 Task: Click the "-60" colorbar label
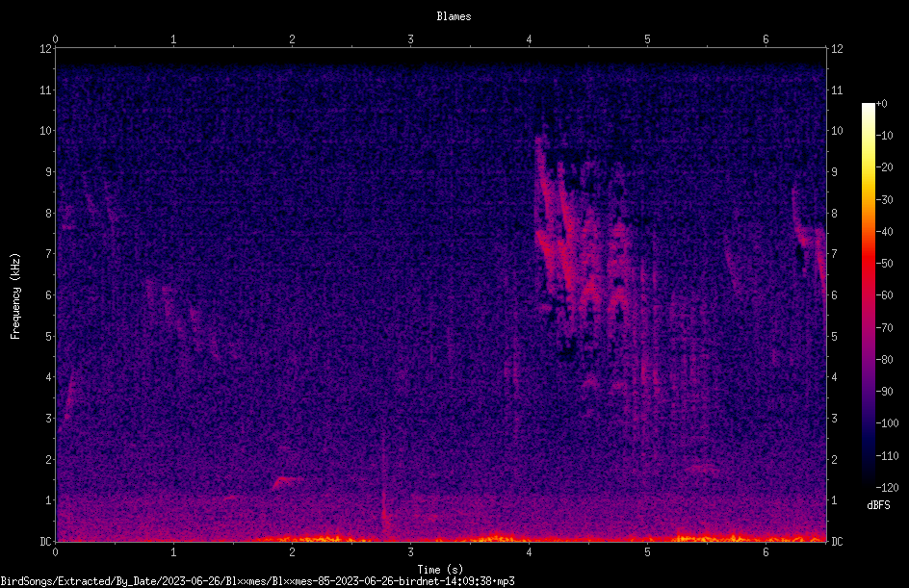(884, 295)
